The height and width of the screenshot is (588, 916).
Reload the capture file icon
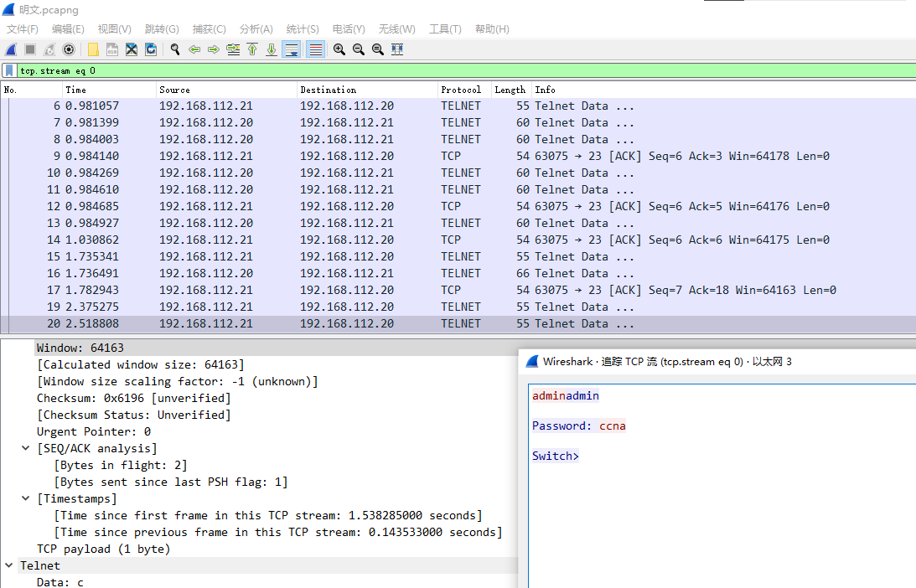pyautogui.click(x=151, y=49)
